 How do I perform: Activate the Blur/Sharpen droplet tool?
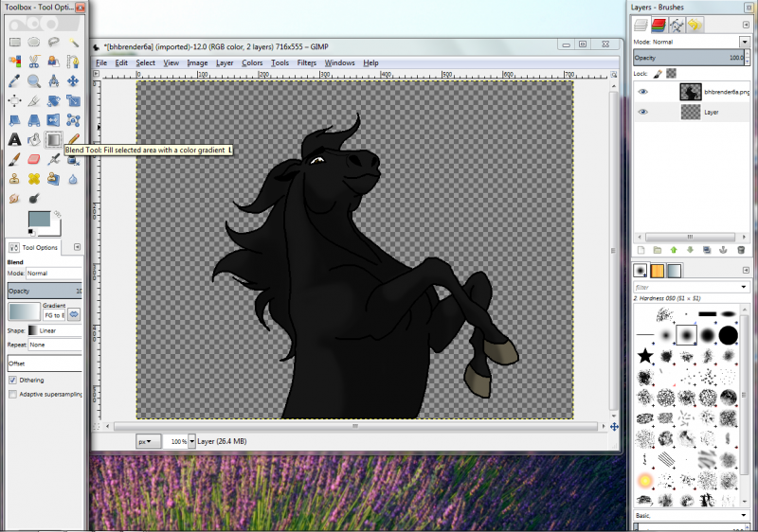[74, 179]
